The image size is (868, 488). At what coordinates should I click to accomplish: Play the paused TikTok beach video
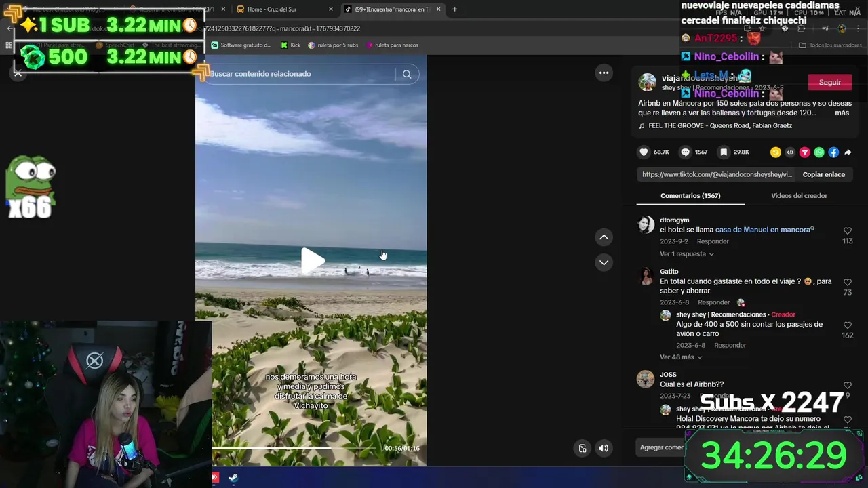coord(312,261)
